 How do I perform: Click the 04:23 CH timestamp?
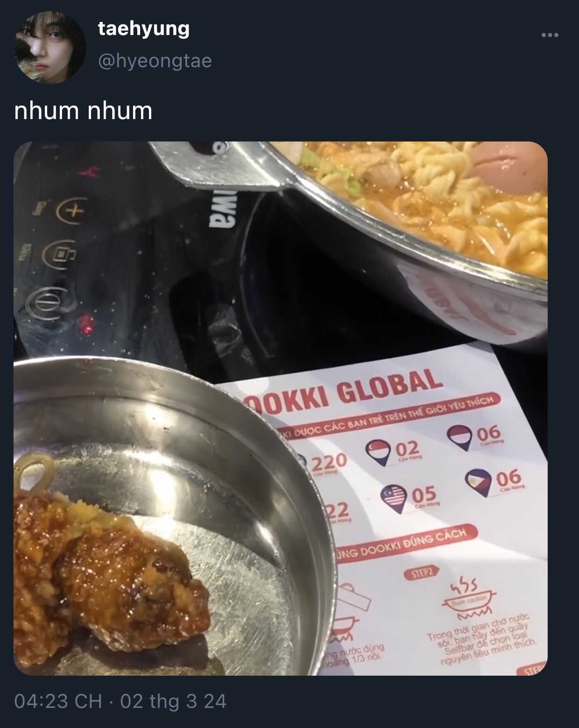tap(58, 701)
